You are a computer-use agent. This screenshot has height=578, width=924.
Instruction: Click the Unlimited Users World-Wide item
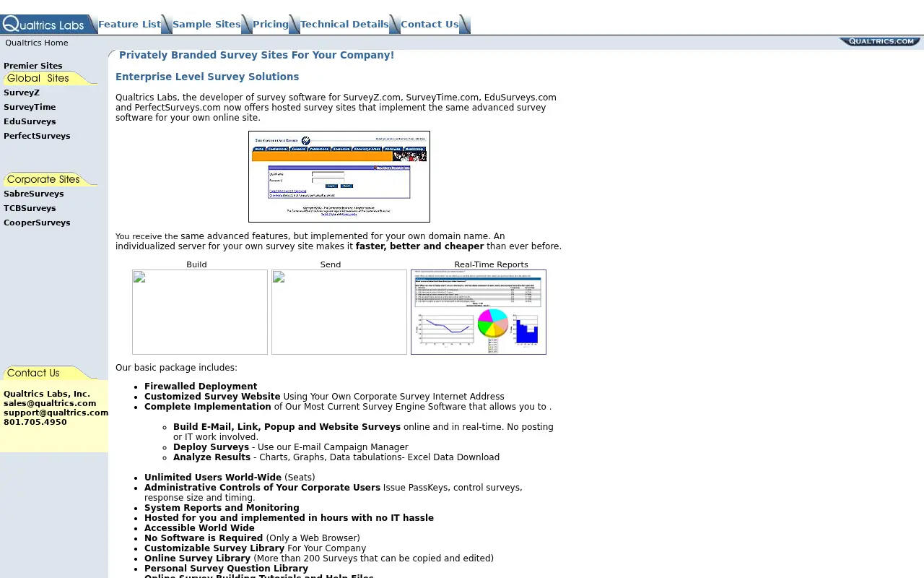coord(230,478)
